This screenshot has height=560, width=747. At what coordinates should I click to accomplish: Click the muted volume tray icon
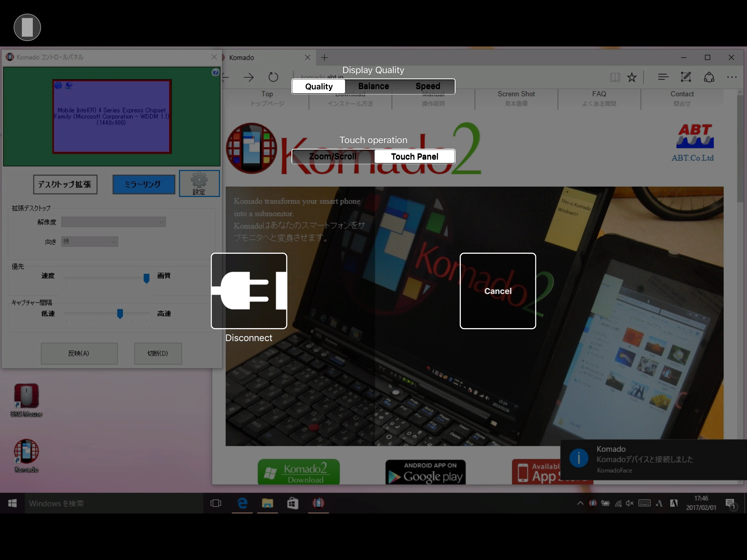click(630, 503)
